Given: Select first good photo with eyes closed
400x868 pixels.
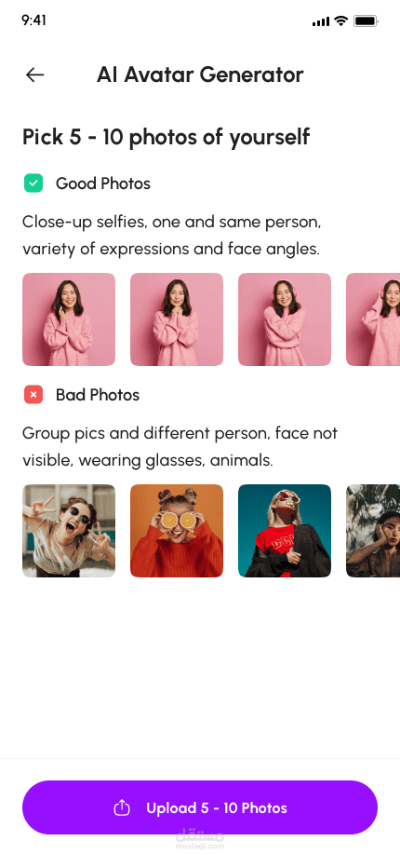Looking at the screenshot, I should pyautogui.click(x=69, y=319).
